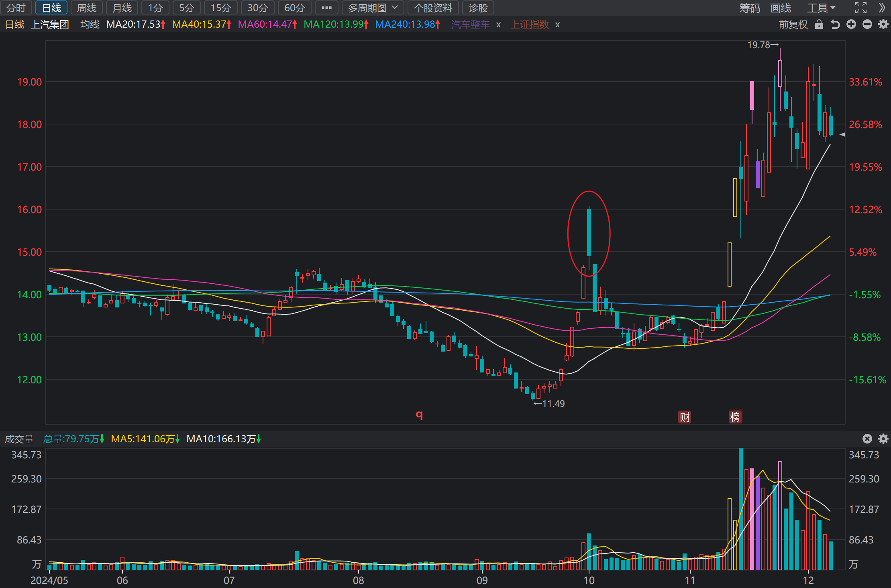Screen dimensions: 891x588
Task: Open the 个股资料 stock info page
Action: click(433, 8)
